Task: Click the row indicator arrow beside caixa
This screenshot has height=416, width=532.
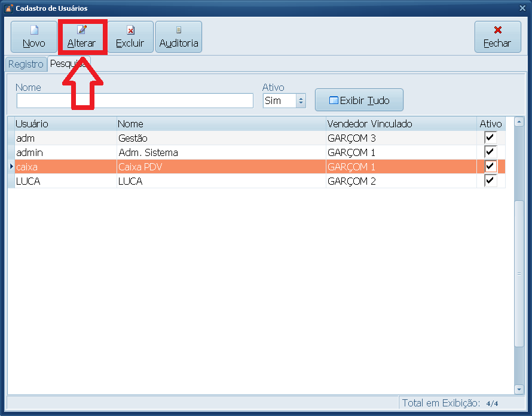Action: point(11,166)
